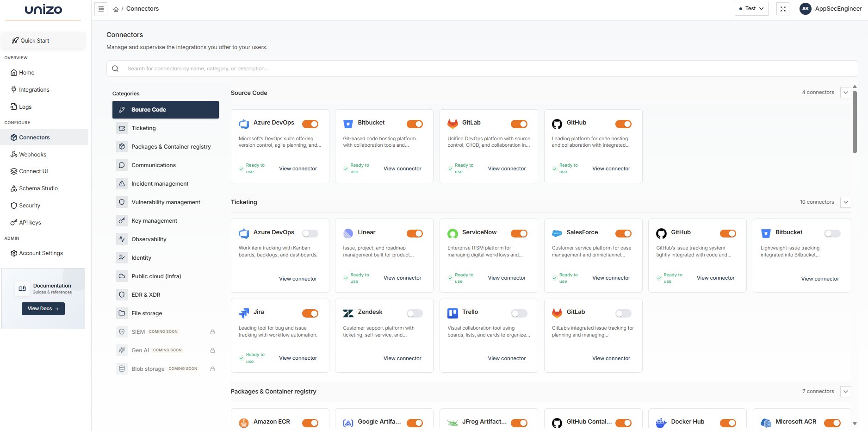Image resolution: width=868 pixels, height=431 pixels.
Task: Click the Packages & Container registry icon
Action: (122, 147)
